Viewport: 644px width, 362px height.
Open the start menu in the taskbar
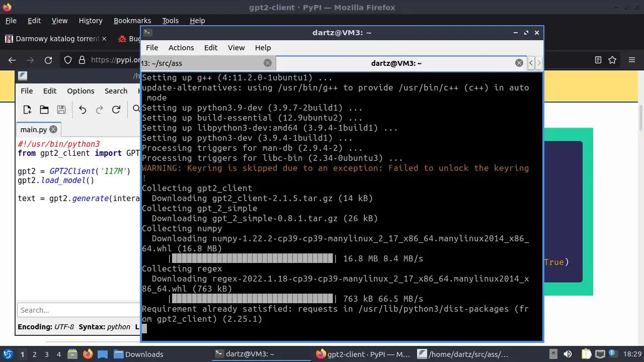(x=8, y=354)
